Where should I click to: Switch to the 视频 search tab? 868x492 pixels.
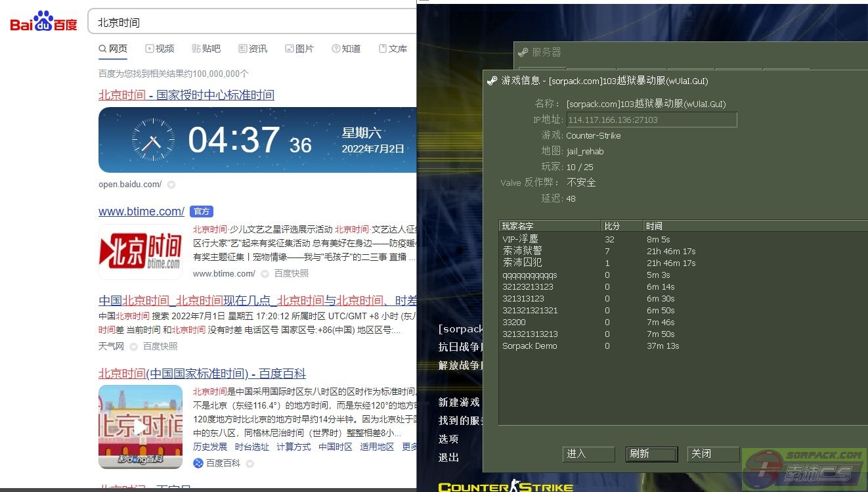[x=160, y=49]
